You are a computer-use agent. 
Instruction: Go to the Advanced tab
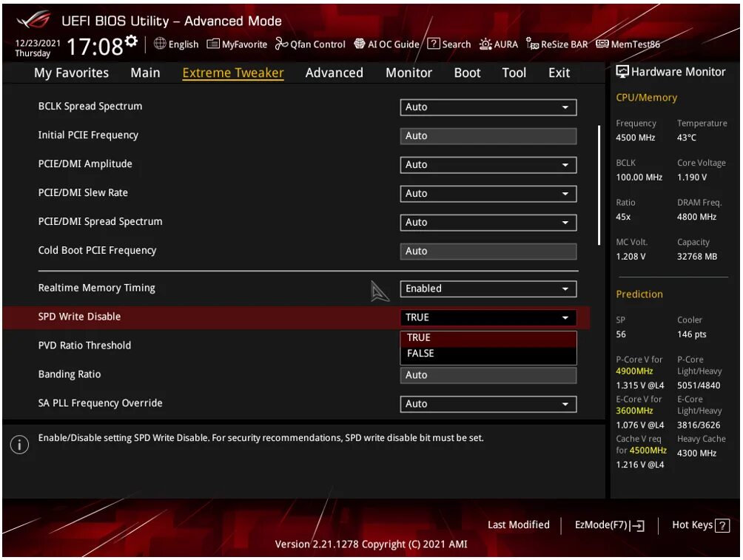(x=334, y=73)
